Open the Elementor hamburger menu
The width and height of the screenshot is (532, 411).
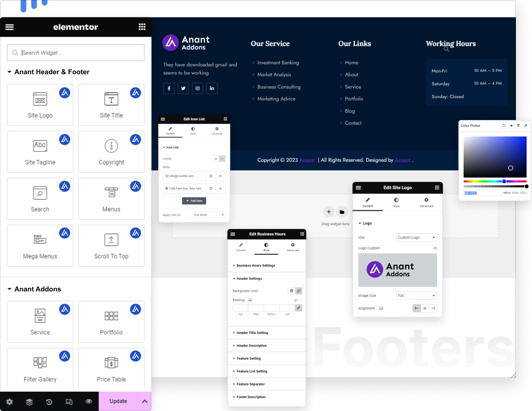10,27
